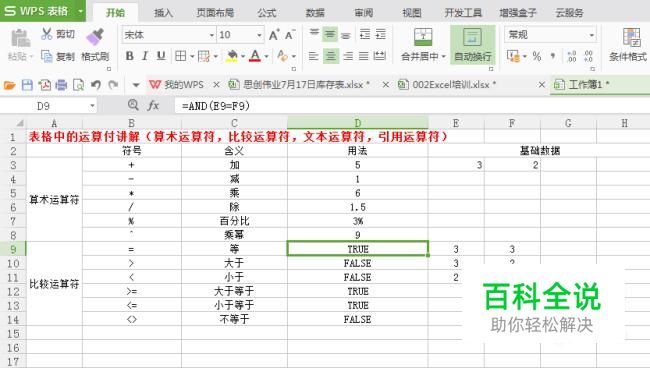Image resolution: width=650 pixels, height=368 pixels.
Task: Align text to top of cell
Action: pyautogui.click(x=314, y=34)
